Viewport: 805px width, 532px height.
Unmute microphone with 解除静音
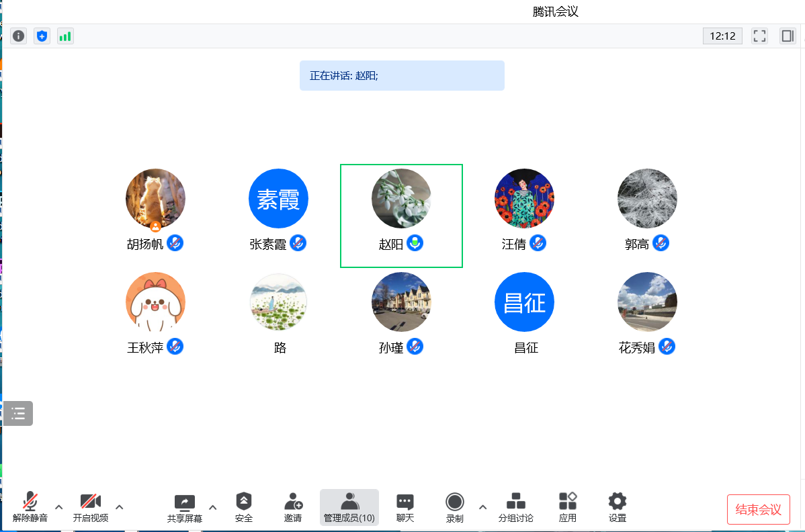(30, 507)
